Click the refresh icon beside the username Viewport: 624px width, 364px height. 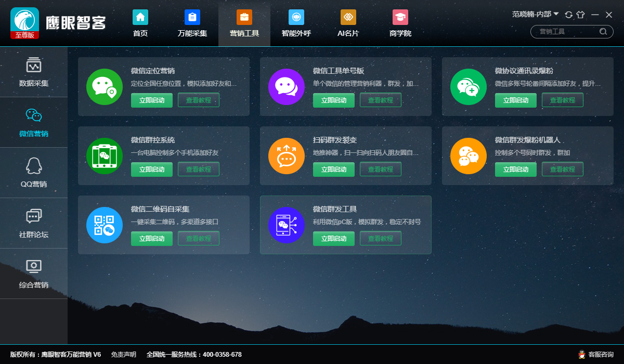[568, 15]
